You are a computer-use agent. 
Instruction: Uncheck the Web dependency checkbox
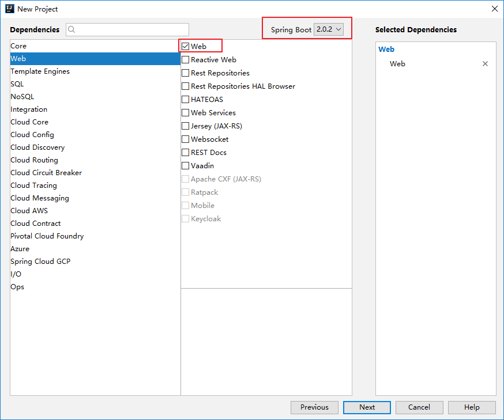tap(186, 46)
